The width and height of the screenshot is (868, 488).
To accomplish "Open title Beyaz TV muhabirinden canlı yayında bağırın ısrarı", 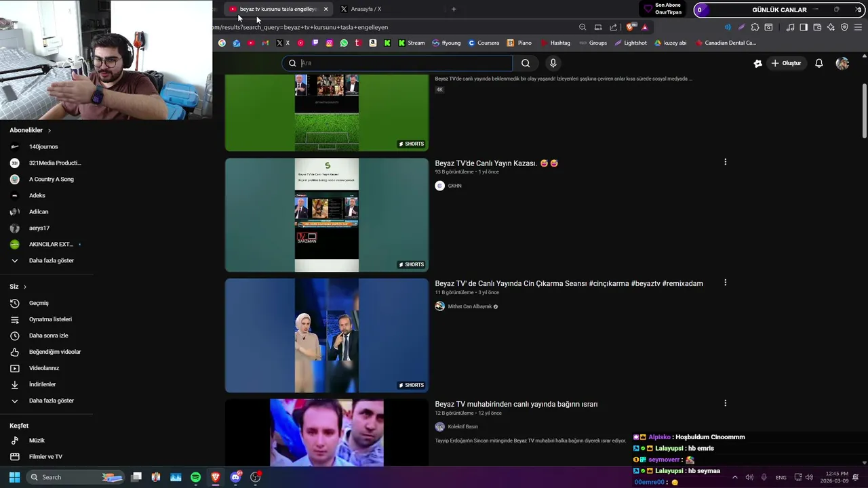I will (516, 404).
